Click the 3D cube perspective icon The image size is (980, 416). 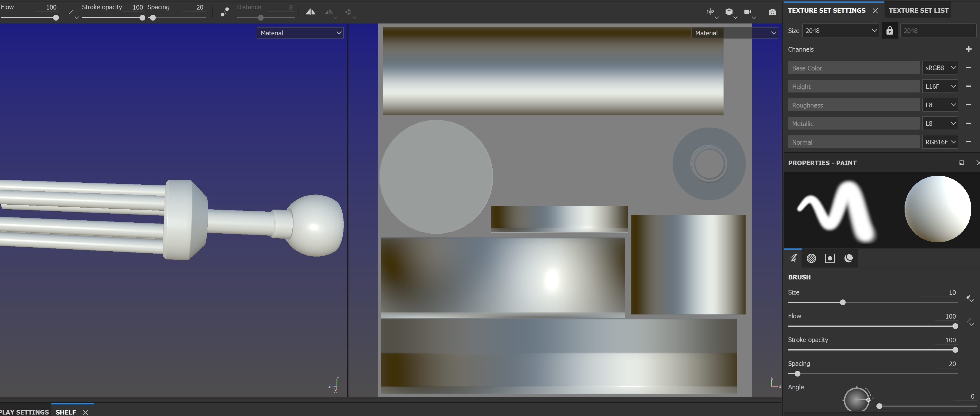729,12
